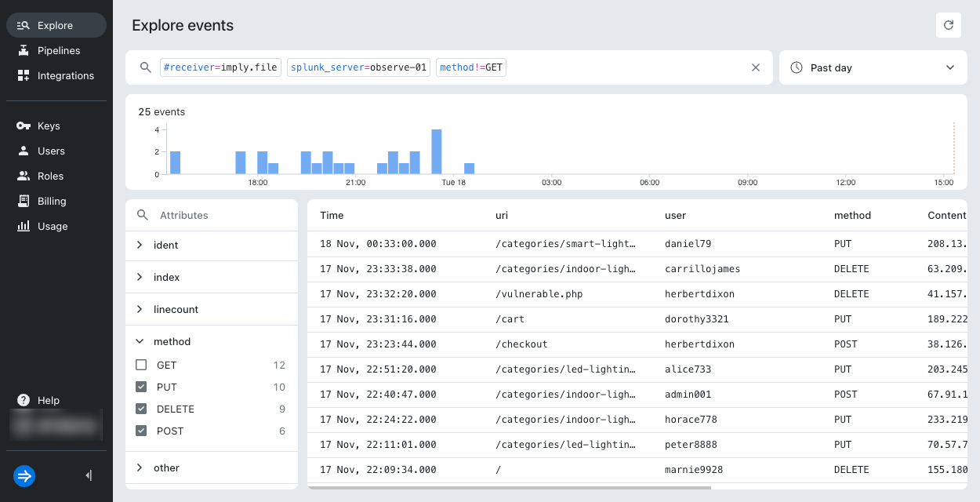Disable the DELETE method filter

pyautogui.click(x=142, y=408)
